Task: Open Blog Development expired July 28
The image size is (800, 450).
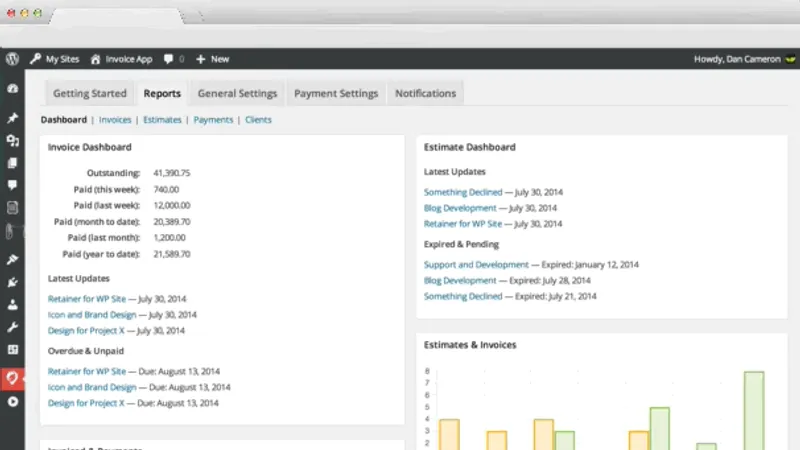Action: (x=460, y=280)
